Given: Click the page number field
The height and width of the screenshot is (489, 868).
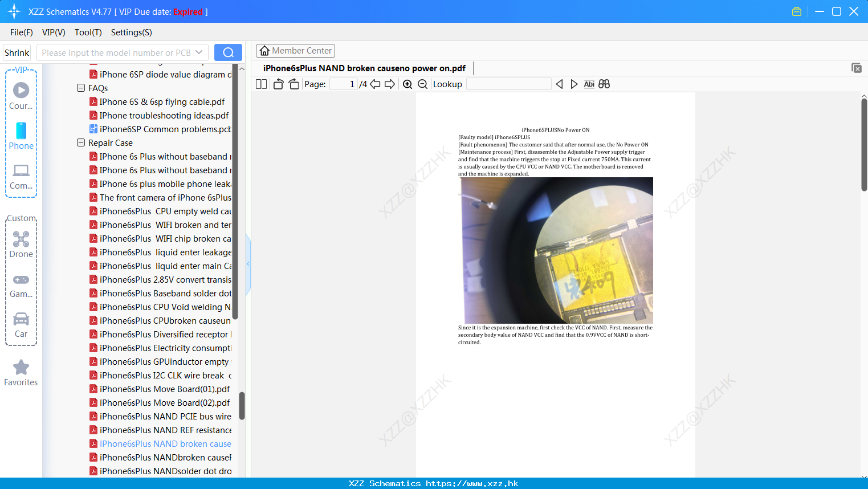Looking at the screenshot, I should click(x=344, y=84).
